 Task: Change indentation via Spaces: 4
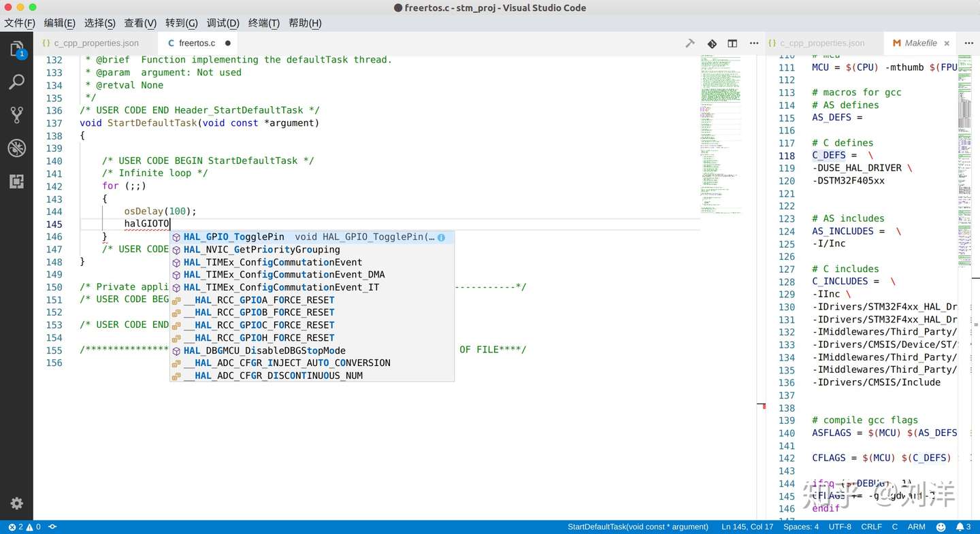pyautogui.click(x=801, y=527)
